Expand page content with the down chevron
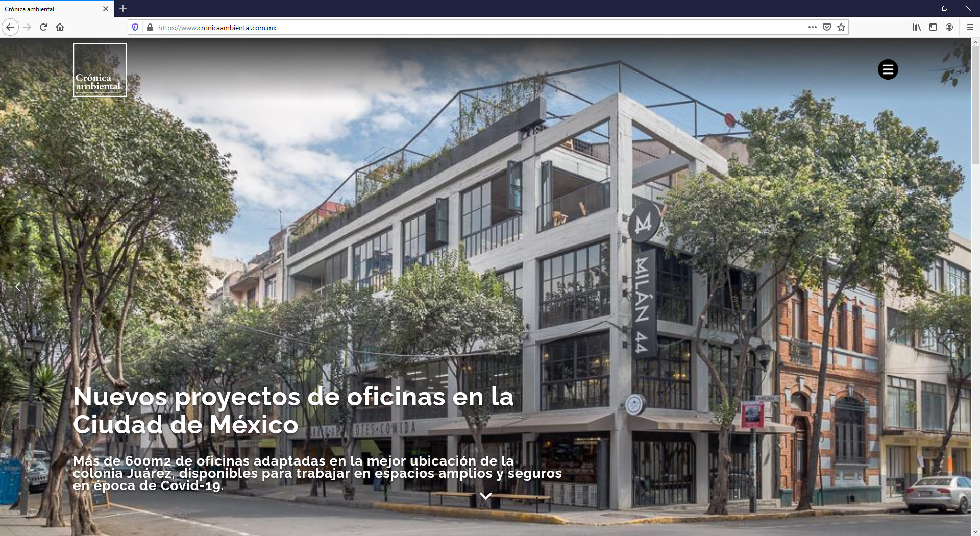Viewport: 980px width, 536px height. click(486, 495)
